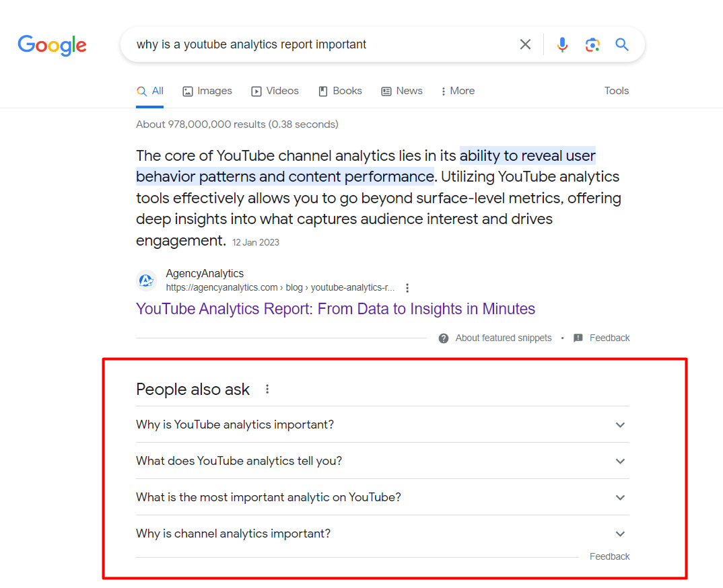The width and height of the screenshot is (723, 588).
Task: Open the Videos search results
Action: (x=275, y=91)
